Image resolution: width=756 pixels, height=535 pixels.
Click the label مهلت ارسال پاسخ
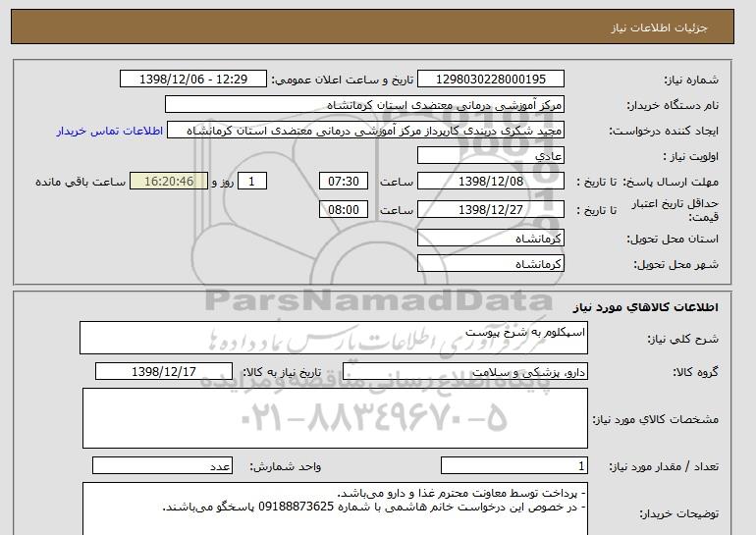[671, 183]
